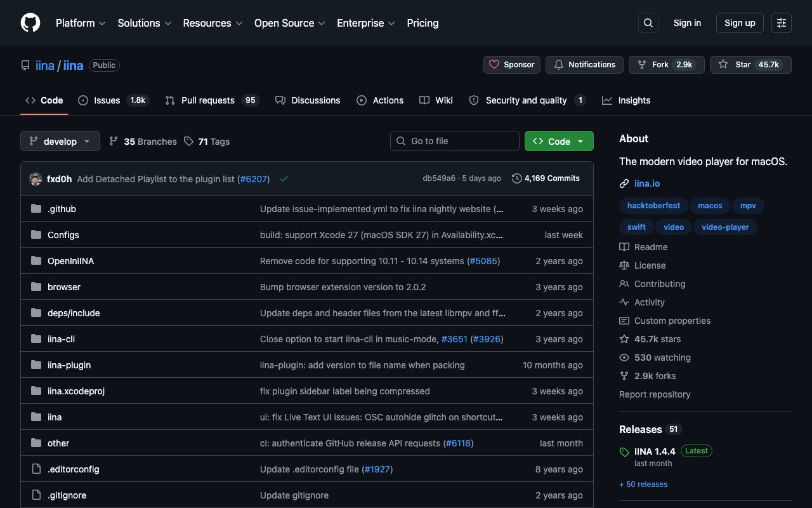
Task: Click the eye icon next to 530 watching
Action: pyautogui.click(x=624, y=358)
